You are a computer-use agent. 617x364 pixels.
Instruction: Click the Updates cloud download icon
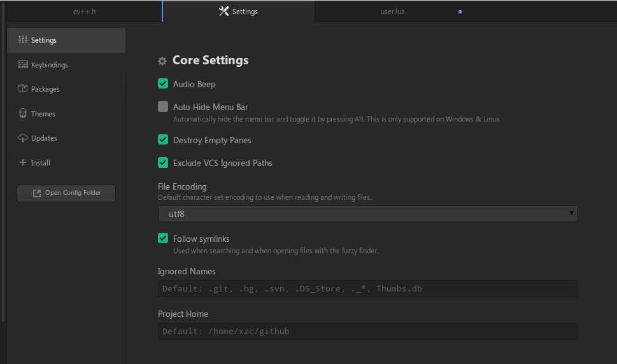point(23,138)
